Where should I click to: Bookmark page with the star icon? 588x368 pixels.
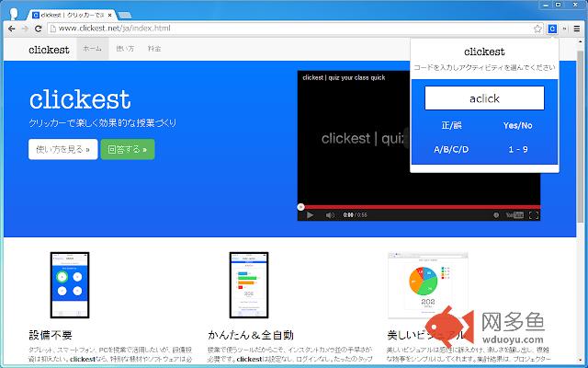pyautogui.click(x=537, y=29)
